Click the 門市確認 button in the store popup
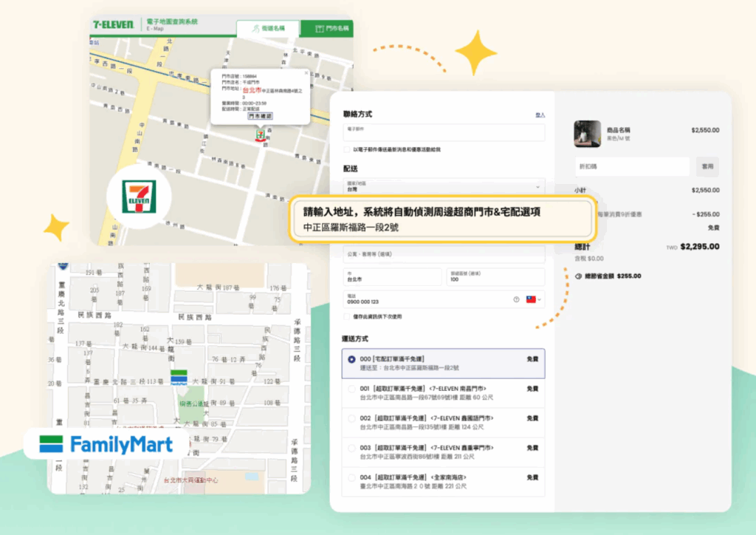Viewport: 756px width, 535px height. click(x=260, y=116)
